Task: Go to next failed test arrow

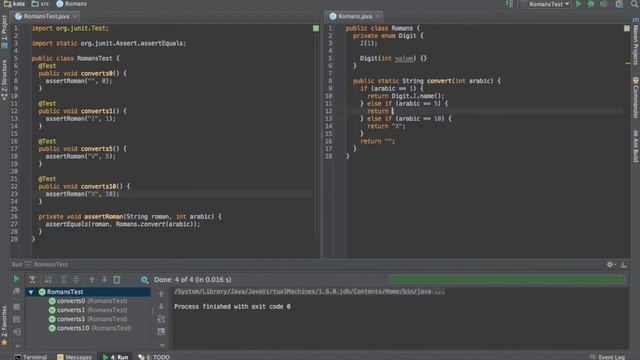Action: [x=104, y=280]
